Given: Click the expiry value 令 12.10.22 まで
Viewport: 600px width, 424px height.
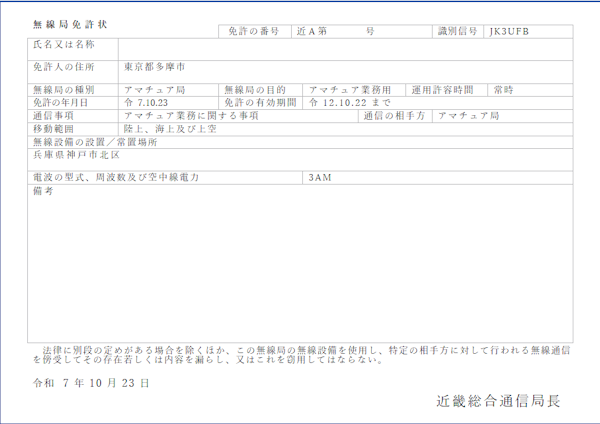Looking at the screenshot, I should pos(350,102).
